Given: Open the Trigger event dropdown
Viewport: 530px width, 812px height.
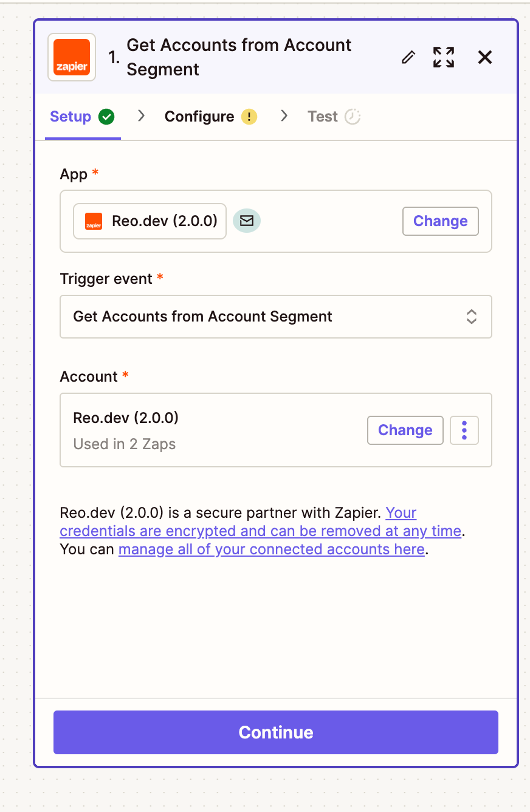Looking at the screenshot, I should [x=275, y=317].
